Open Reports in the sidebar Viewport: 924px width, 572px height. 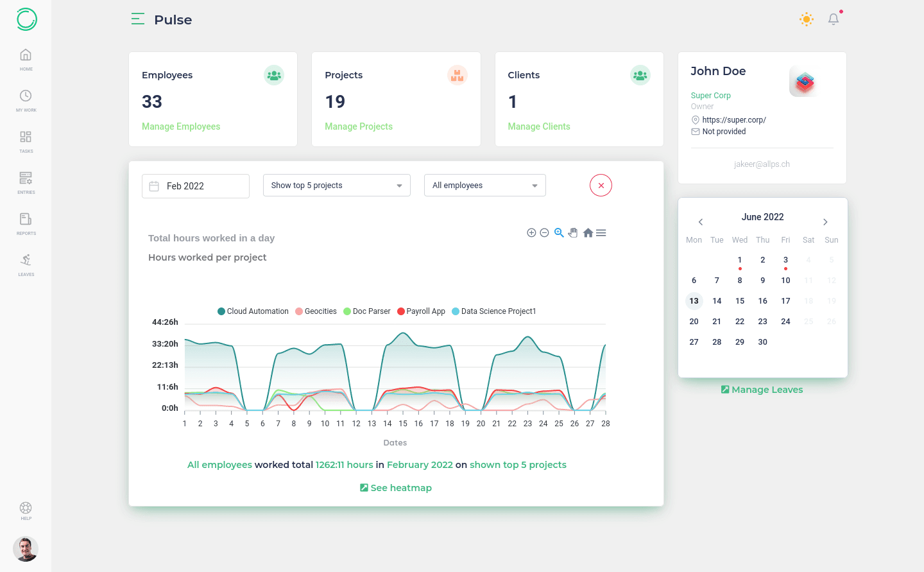pyautogui.click(x=26, y=223)
